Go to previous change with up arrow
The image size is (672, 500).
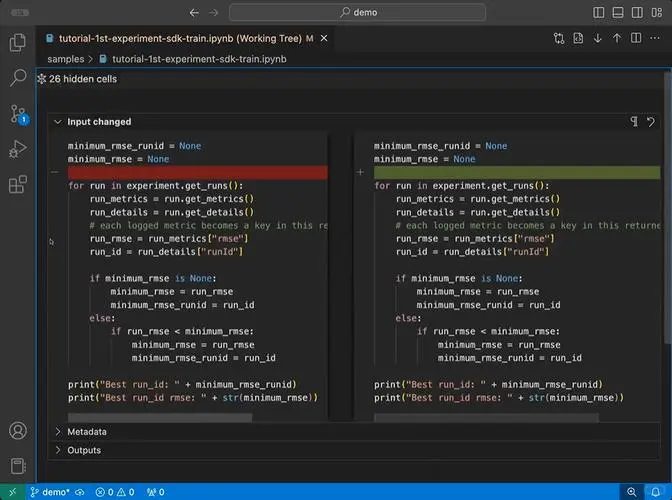(617, 39)
